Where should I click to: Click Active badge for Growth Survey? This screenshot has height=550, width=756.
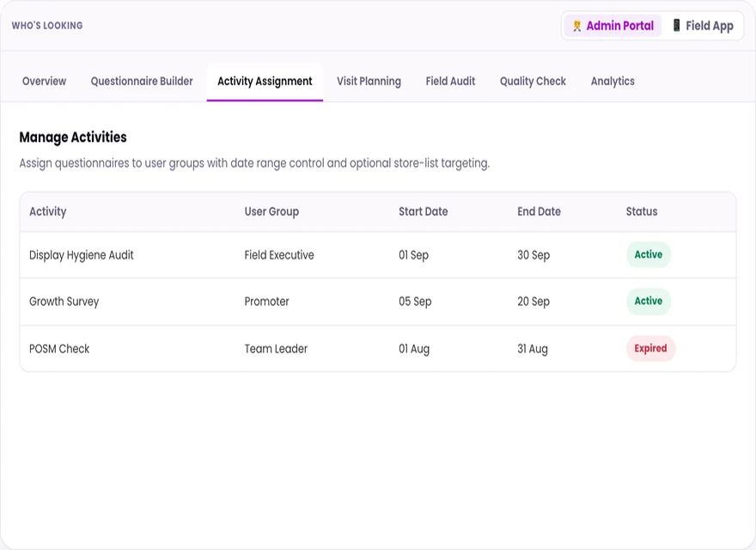pos(649,301)
